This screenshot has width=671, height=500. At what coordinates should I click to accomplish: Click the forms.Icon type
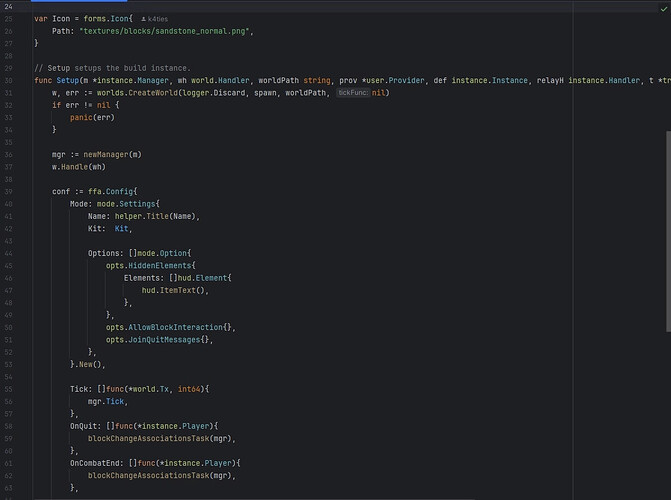coord(106,19)
